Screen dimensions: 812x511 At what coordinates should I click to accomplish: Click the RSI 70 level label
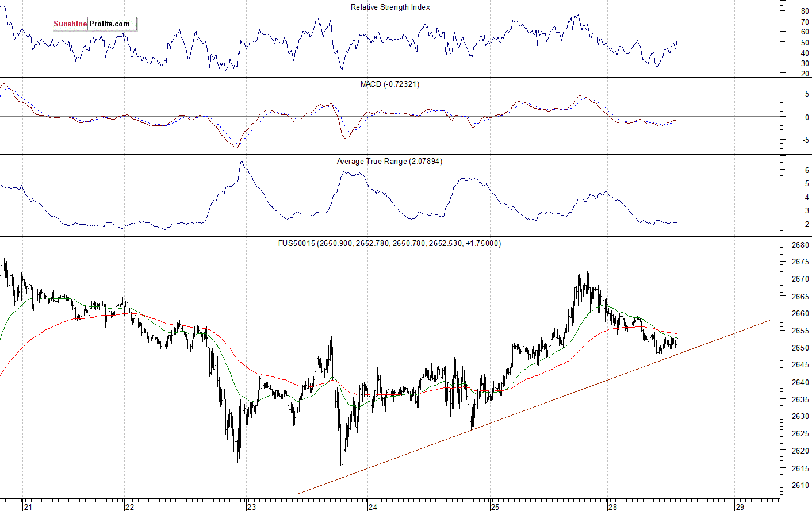pyautogui.click(x=805, y=22)
